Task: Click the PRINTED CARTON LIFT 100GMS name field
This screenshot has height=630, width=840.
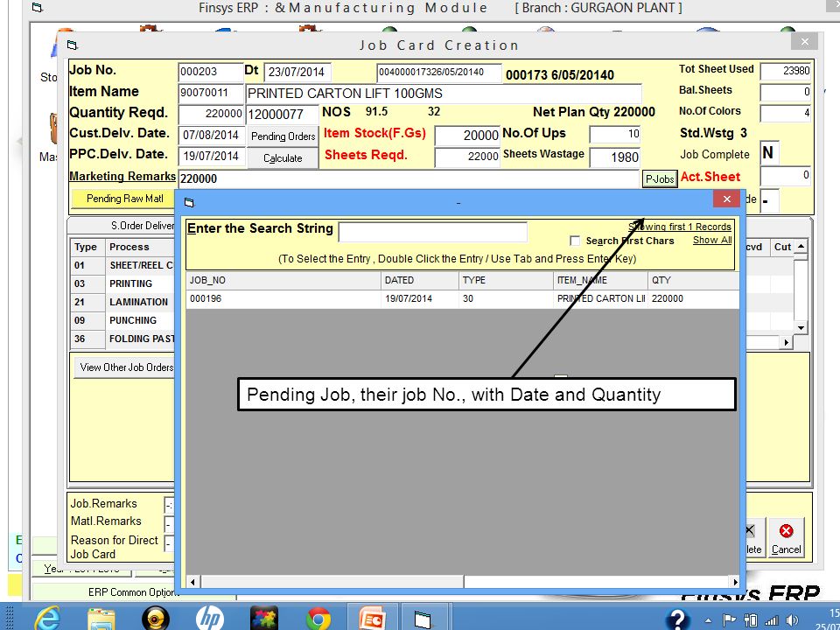Action: [443, 94]
